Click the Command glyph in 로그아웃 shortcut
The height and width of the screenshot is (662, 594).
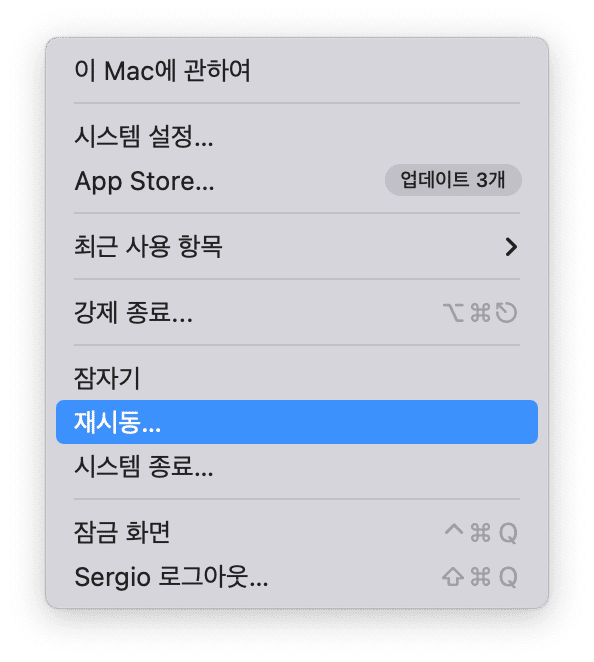pos(480,577)
